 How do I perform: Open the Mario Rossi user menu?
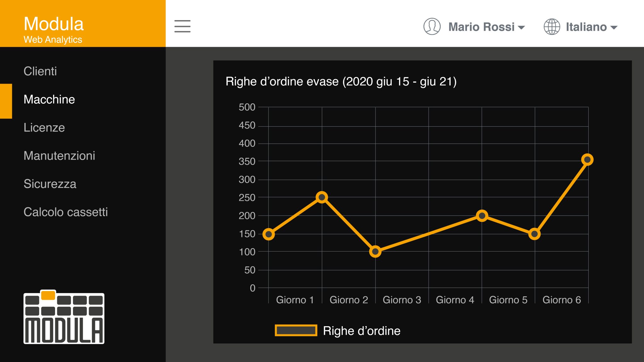(x=481, y=27)
